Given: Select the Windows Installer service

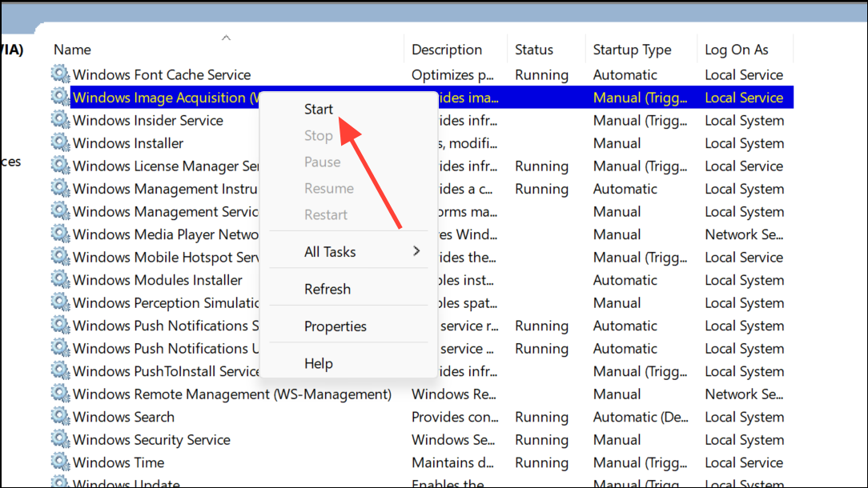Looking at the screenshot, I should pos(128,143).
